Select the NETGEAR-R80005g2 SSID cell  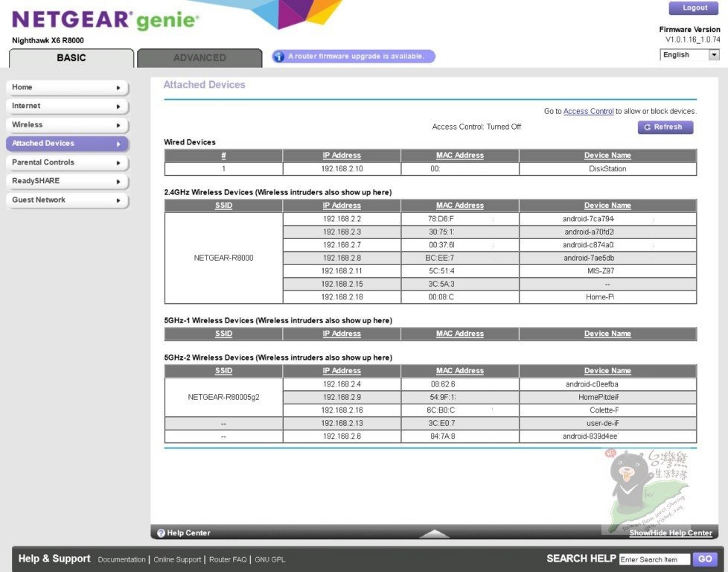223,397
